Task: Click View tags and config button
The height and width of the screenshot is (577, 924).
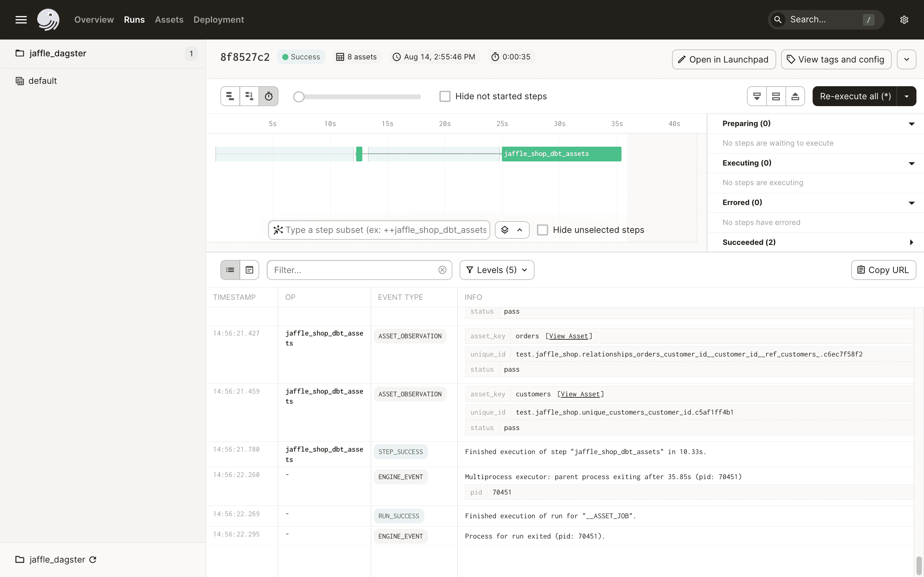Action: point(836,59)
